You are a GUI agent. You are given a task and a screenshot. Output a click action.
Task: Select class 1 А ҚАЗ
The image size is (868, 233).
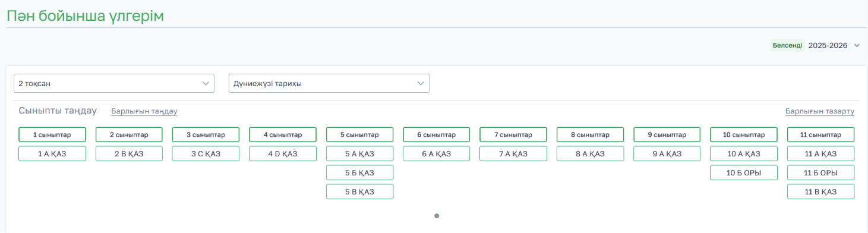[x=52, y=154]
